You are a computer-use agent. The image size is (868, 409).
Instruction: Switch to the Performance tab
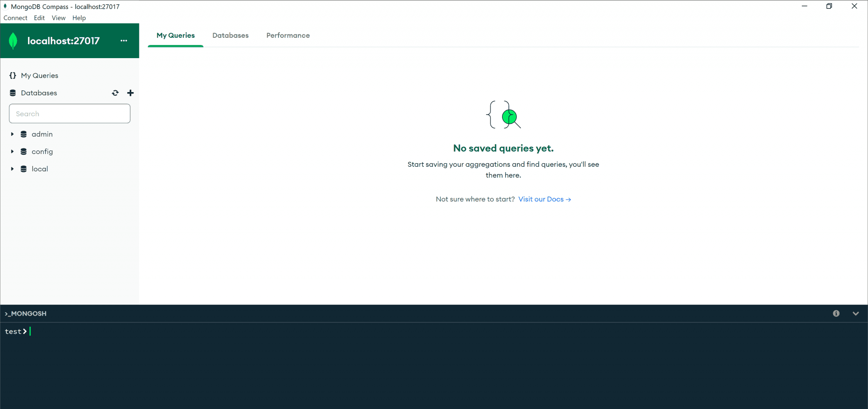tap(288, 35)
